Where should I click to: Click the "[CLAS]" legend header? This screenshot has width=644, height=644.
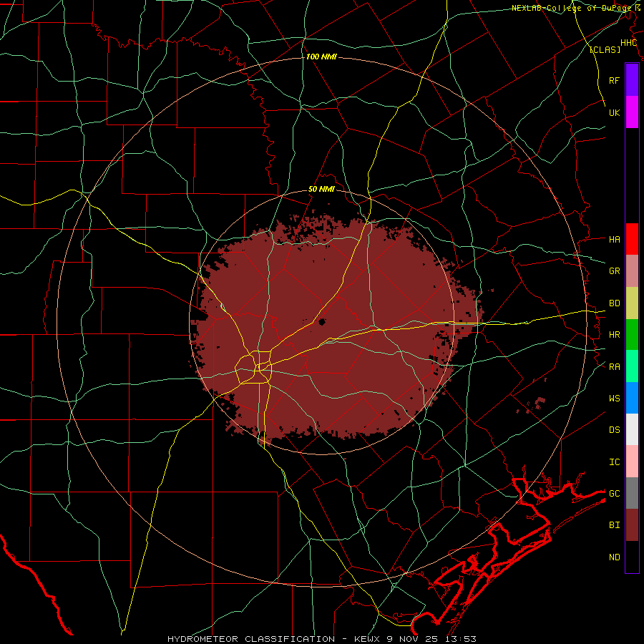(605, 50)
